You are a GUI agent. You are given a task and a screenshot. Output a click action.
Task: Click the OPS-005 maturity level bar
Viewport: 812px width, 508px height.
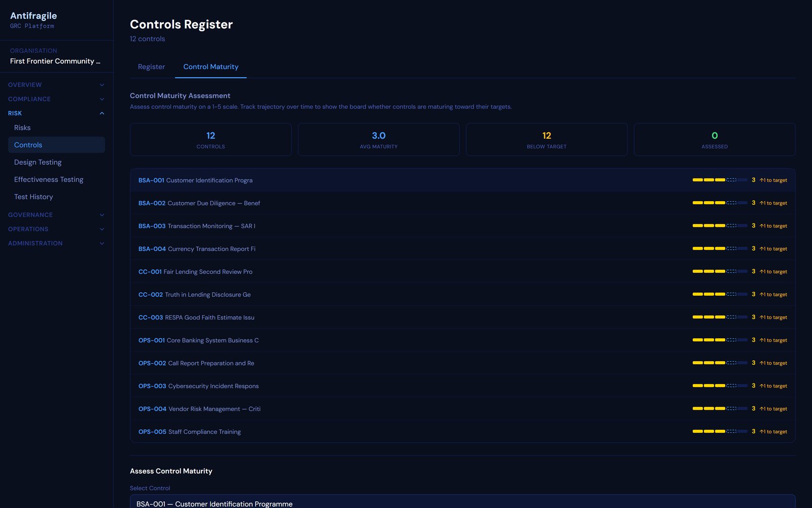coord(720,431)
